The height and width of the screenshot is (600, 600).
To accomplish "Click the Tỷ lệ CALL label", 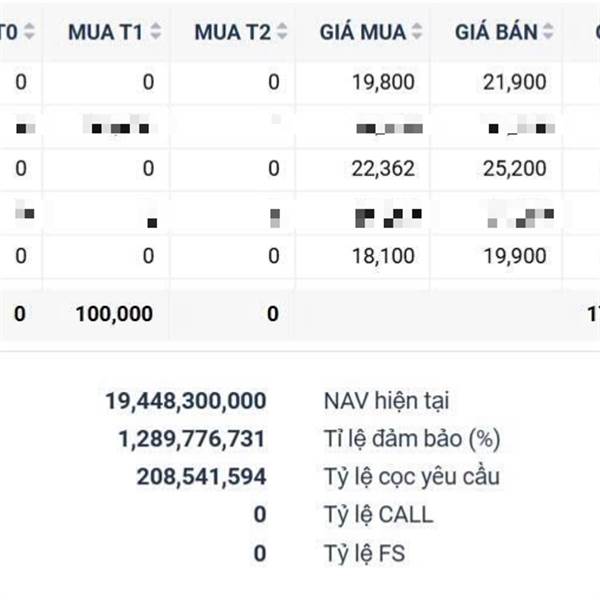I will [x=378, y=514].
